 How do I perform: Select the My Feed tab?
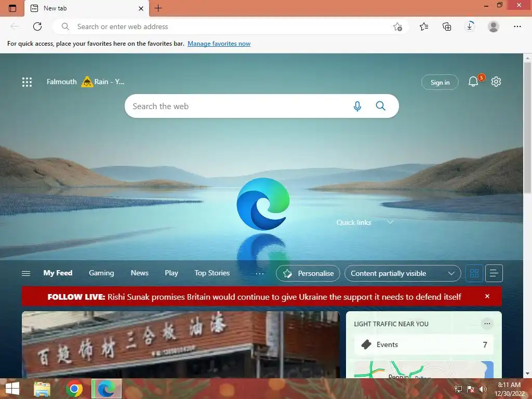[58, 273]
